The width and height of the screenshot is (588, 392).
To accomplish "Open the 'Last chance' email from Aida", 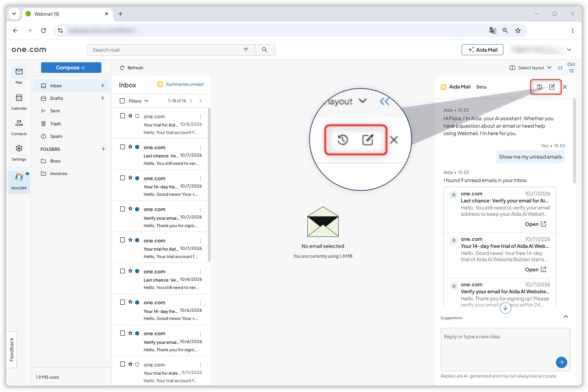I will (535, 224).
